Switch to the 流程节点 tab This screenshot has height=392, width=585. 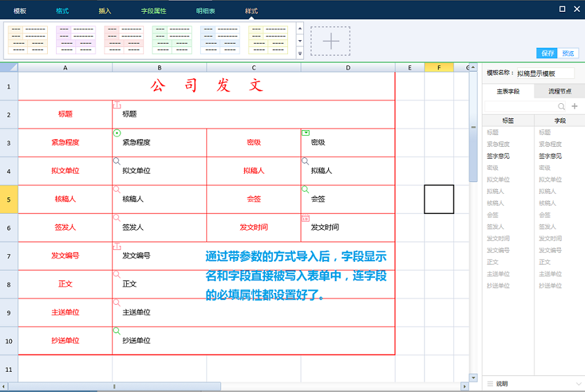pyautogui.click(x=559, y=91)
